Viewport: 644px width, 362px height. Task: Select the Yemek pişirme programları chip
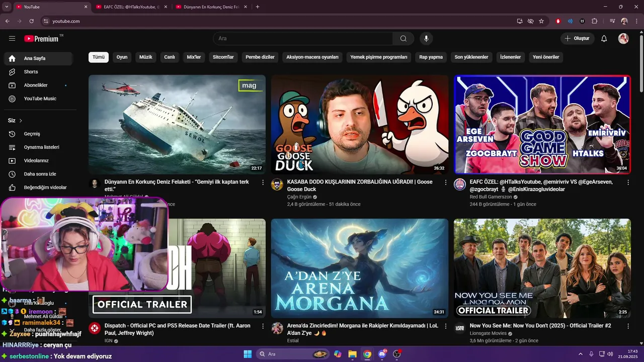coord(379,57)
